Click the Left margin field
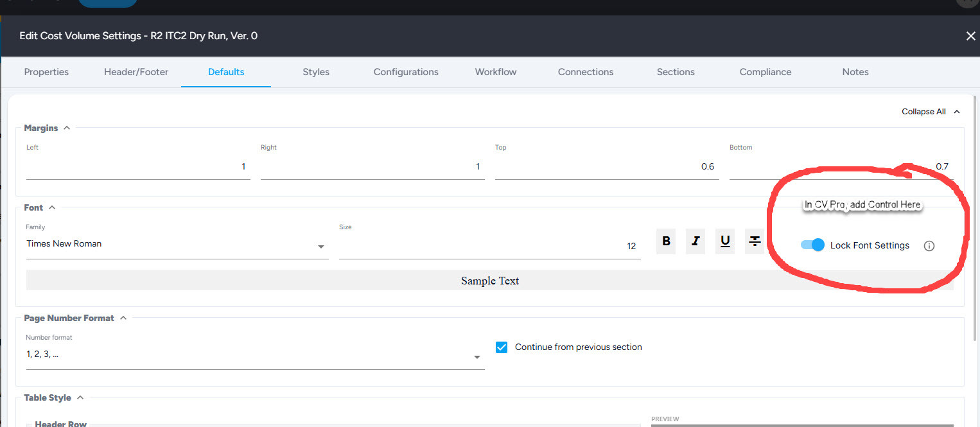Image resolution: width=980 pixels, height=427 pixels. 138,166
